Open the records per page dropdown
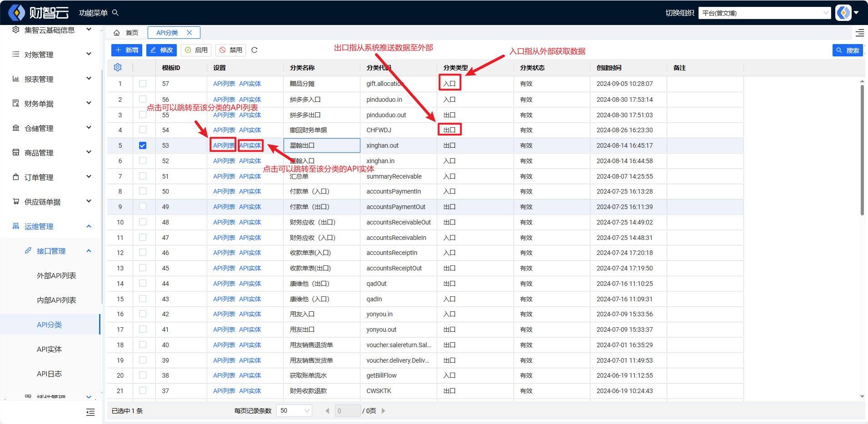The height and width of the screenshot is (424, 868). tap(294, 411)
